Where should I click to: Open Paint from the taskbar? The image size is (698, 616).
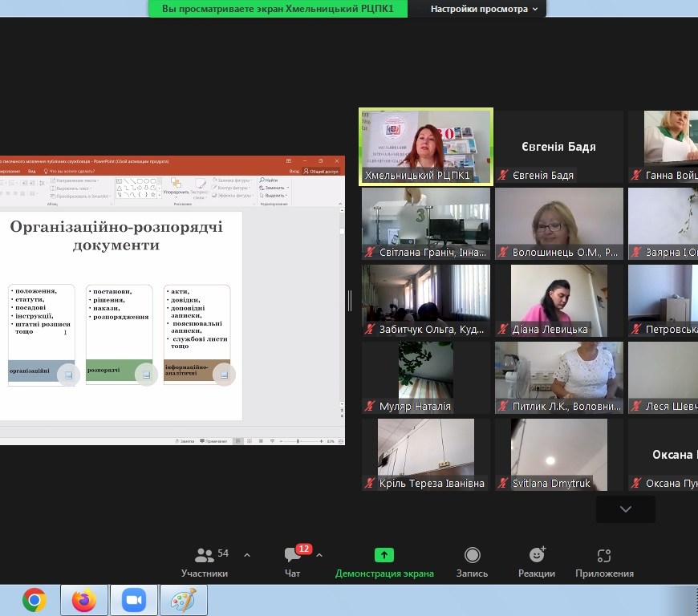pyautogui.click(x=183, y=599)
